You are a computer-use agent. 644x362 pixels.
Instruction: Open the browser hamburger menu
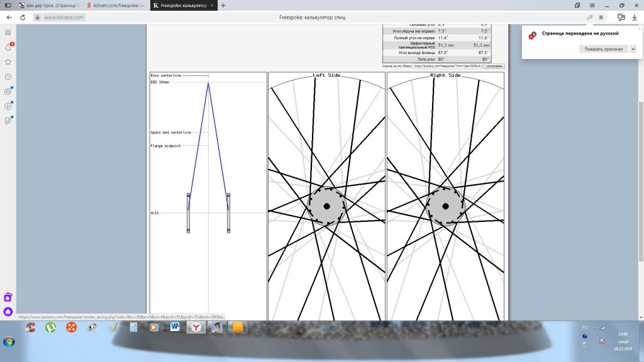click(x=592, y=5)
